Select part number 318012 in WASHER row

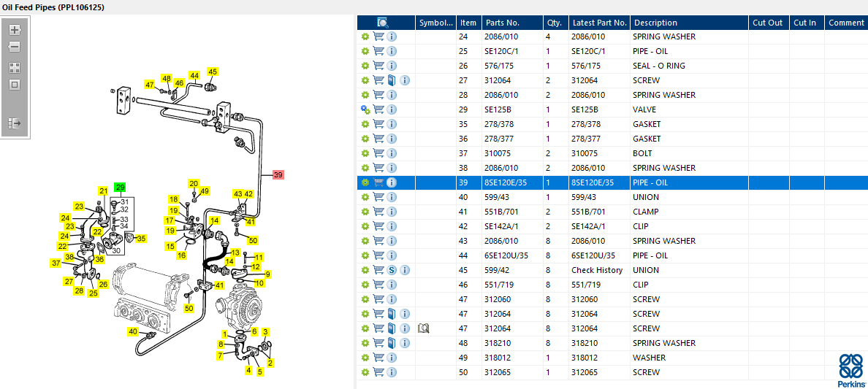pyautogui.click(x=498, y=358)
